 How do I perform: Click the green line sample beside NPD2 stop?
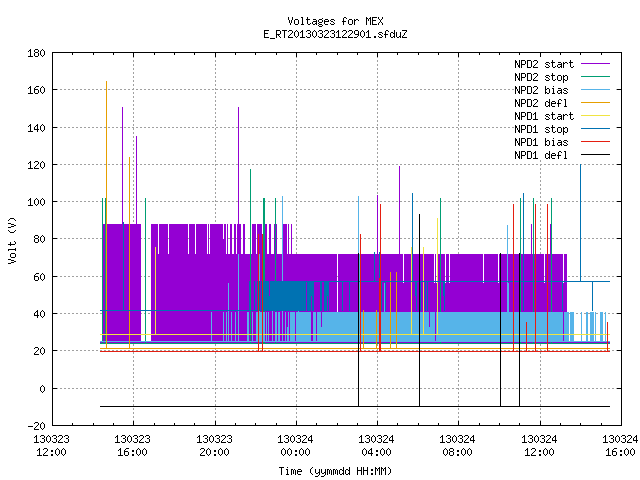(x=595, y=77)
